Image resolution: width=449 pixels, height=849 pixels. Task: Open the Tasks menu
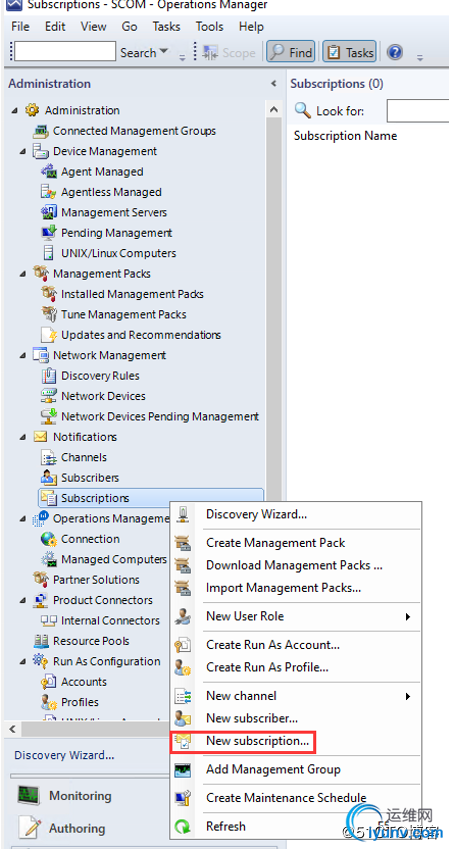point(166,27)
